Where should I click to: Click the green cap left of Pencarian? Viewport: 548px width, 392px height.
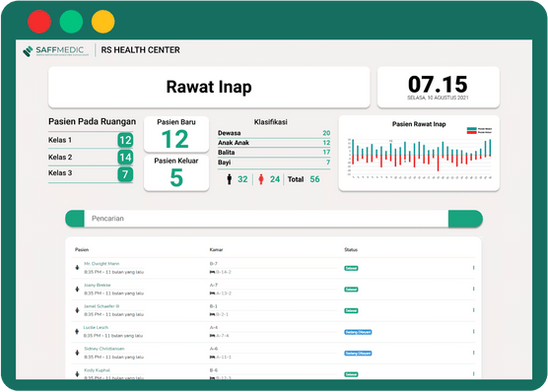click(75, 219)
